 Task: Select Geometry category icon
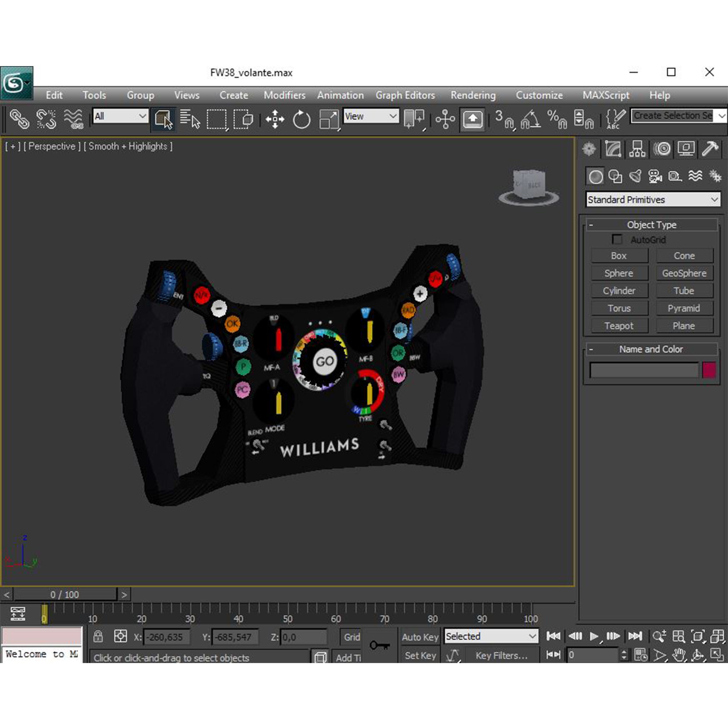tap(596, 176)
